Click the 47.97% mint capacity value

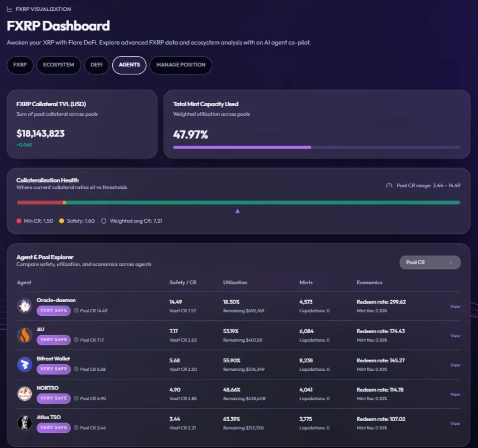(190, 135)
